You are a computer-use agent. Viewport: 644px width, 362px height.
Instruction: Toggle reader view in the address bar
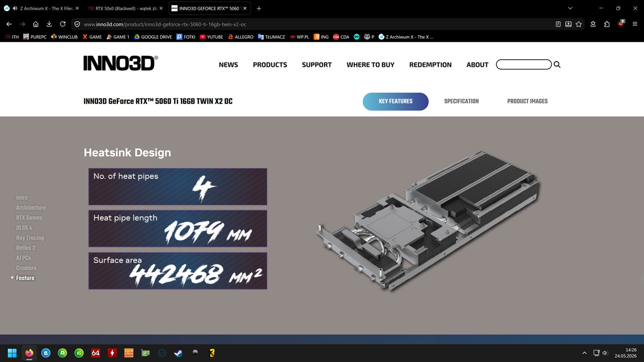558,24
